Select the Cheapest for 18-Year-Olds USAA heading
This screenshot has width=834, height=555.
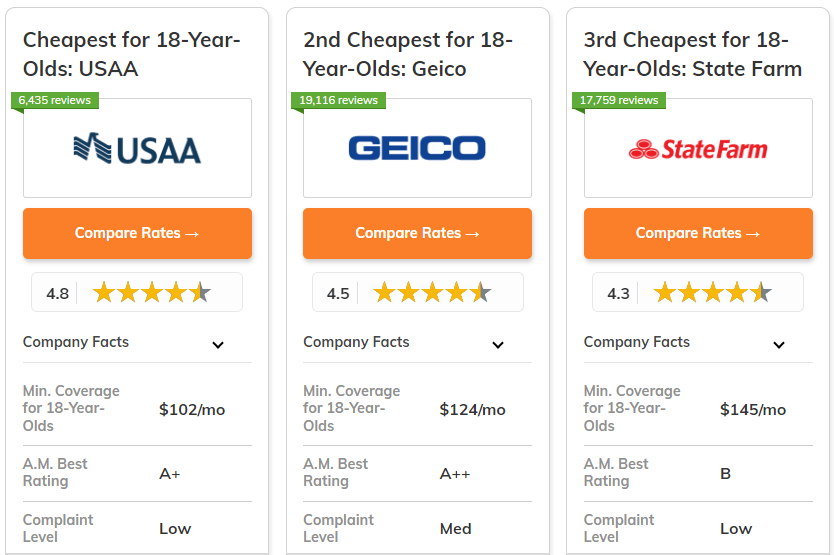pyautogui.click(x=132, y=54)
